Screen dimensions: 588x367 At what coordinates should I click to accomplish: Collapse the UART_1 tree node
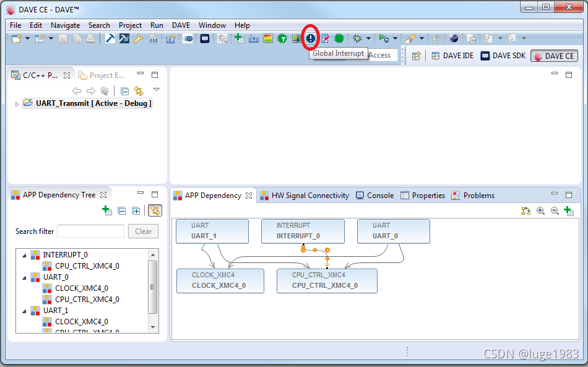pyautogui.click(x=24, y=311)
